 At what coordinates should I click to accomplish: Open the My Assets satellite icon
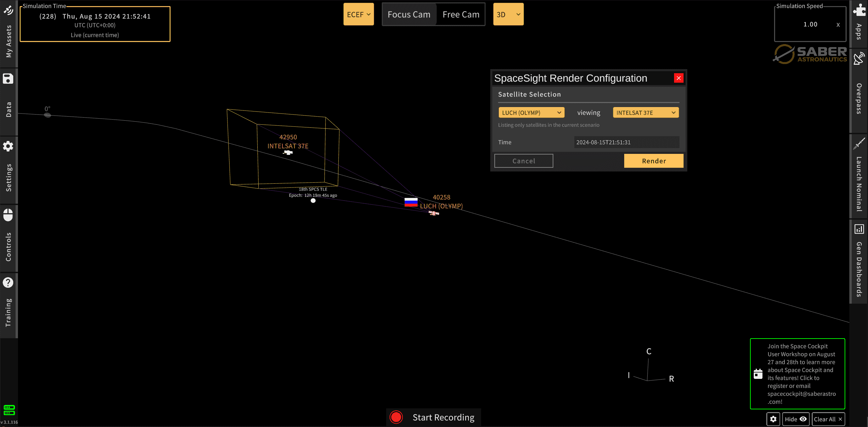point(8,10)
